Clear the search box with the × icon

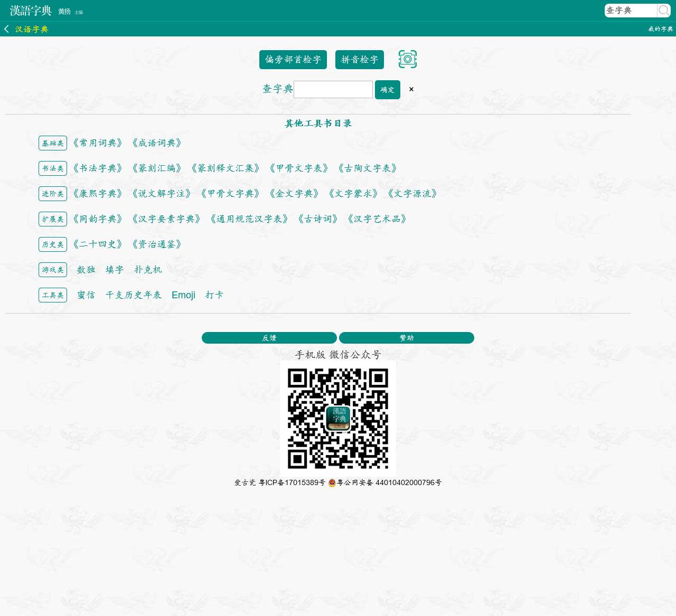point(411,89)
